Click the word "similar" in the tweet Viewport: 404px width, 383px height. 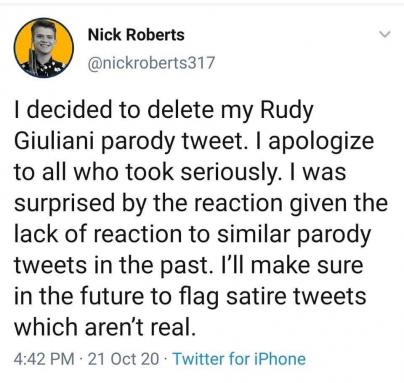click(254, 234)
